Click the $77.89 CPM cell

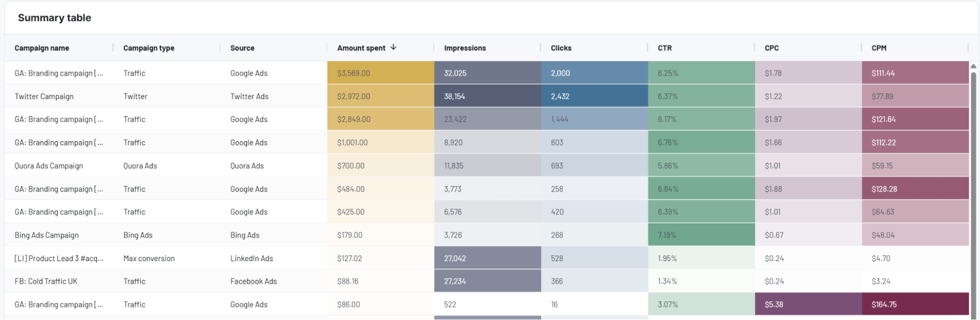tap(915, 96)
